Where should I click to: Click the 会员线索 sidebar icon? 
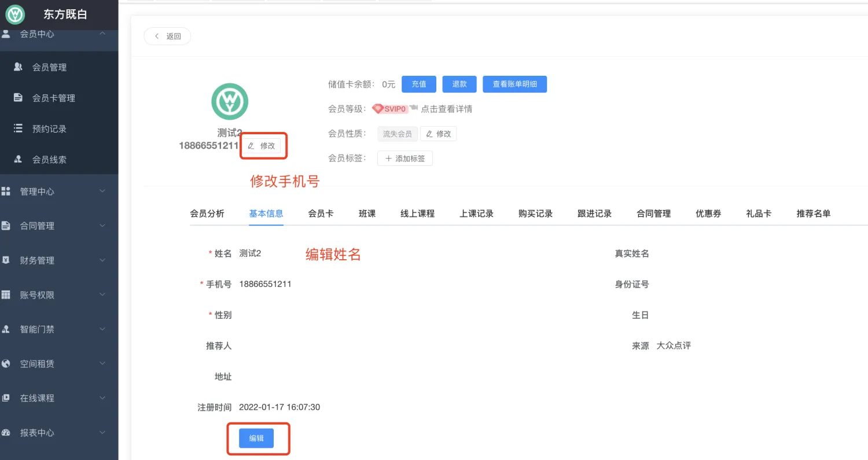click(18, 159)
